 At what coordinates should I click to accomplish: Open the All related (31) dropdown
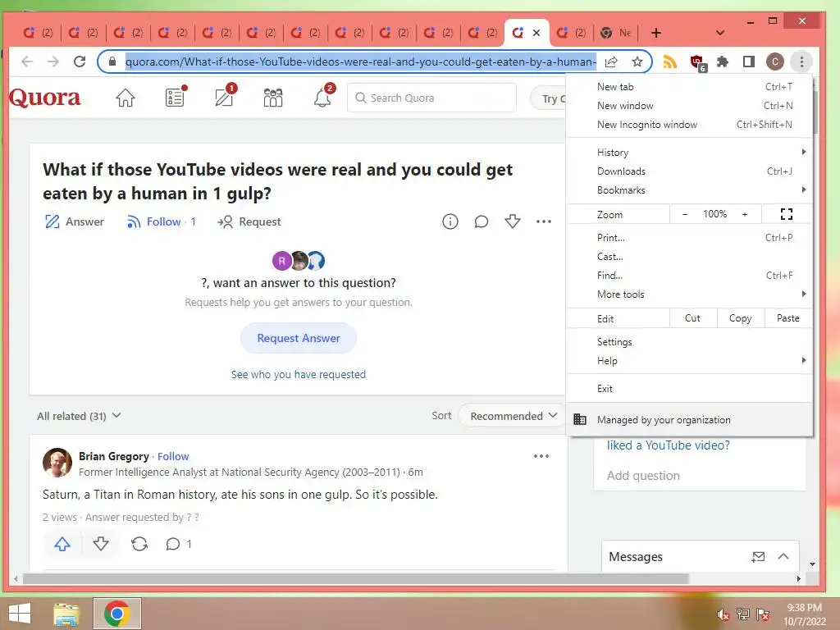point(79,416)
